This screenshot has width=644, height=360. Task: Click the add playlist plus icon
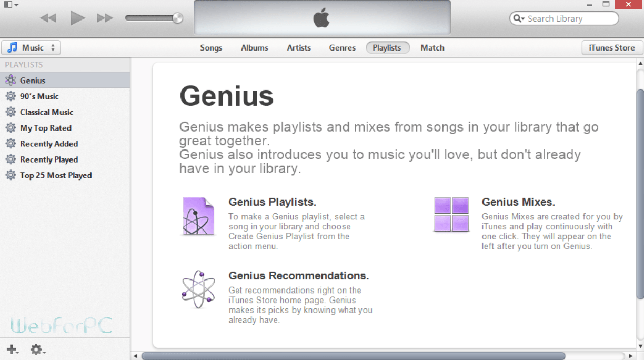click(12, 349)
